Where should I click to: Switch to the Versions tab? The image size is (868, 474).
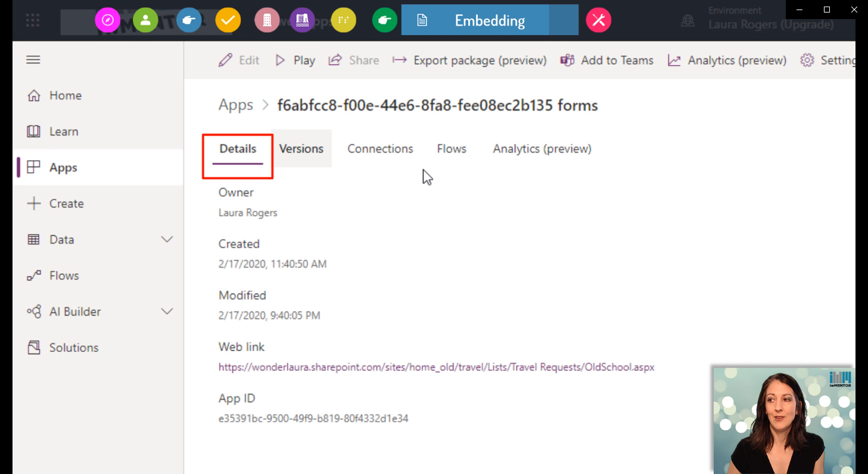pos(301,149)
